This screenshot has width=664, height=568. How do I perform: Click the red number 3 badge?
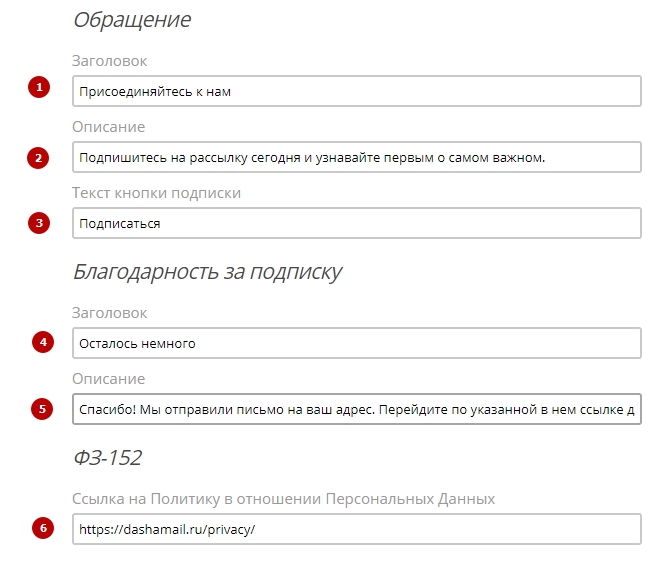[39, 223]
